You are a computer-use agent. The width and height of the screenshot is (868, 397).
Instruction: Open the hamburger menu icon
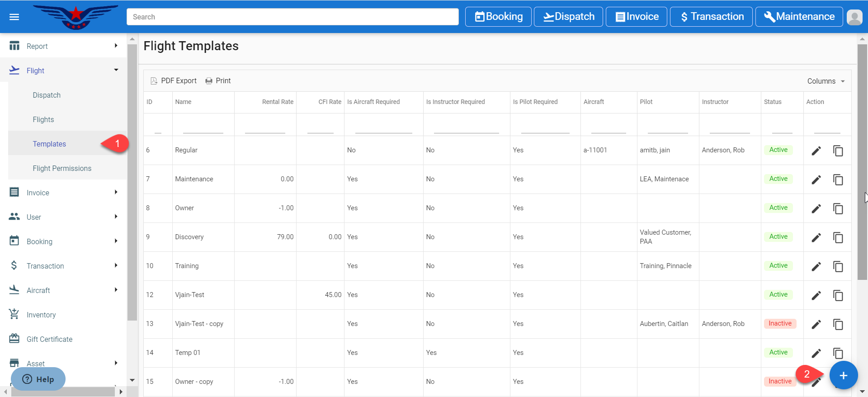14,17
